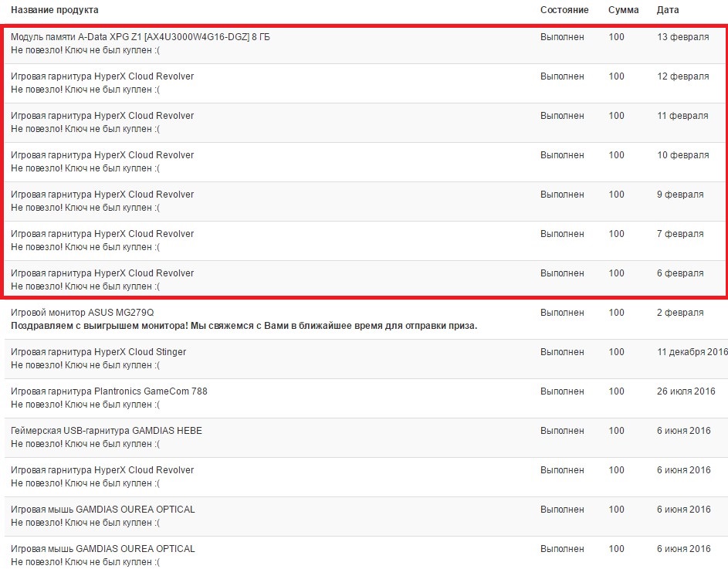Image resolution: width=728 pixels, height=586 pixels.
Task: Click the "13 февраля" date cell
Action: 682,37
